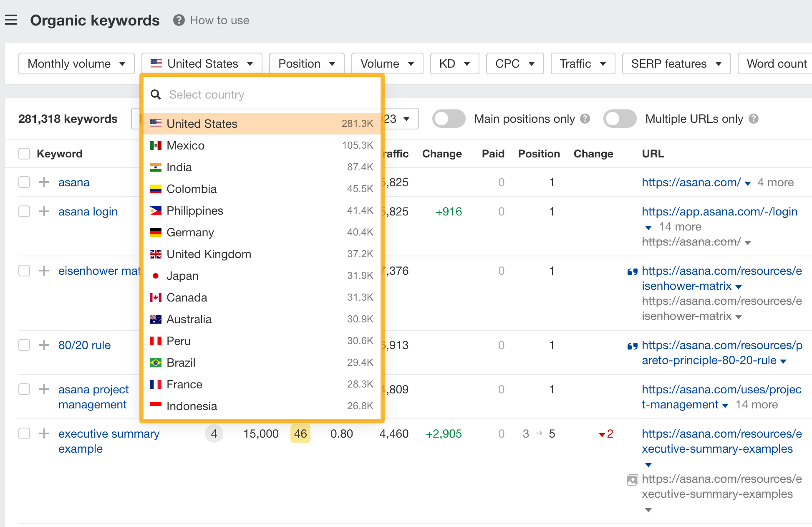
Task: Click plus icon next to eisenhower matrix keyword
Action: pos(44,271)
